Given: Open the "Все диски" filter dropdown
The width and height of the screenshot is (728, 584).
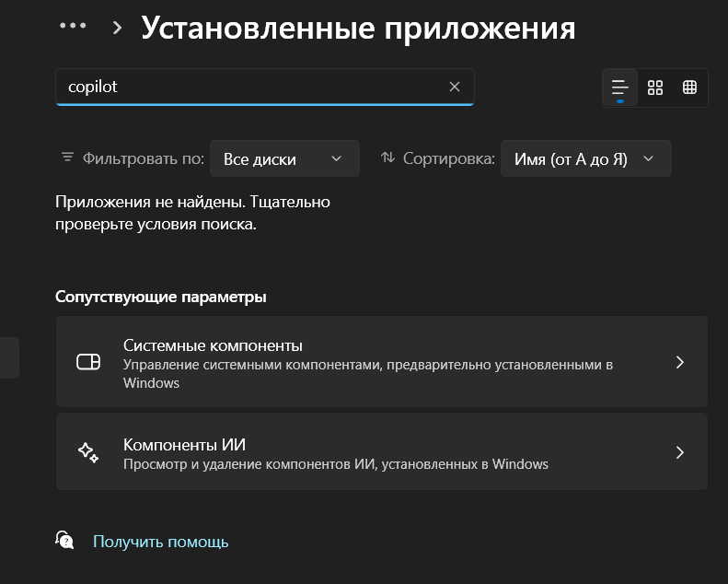Looking at the screenshot, I should point(284,158).
